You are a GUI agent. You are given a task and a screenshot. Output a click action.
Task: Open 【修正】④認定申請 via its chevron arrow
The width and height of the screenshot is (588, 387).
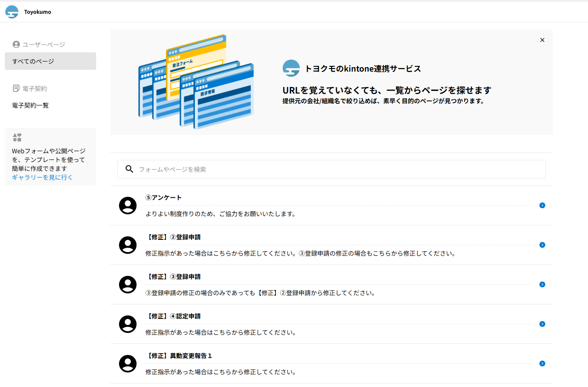(x=542, y=324)
